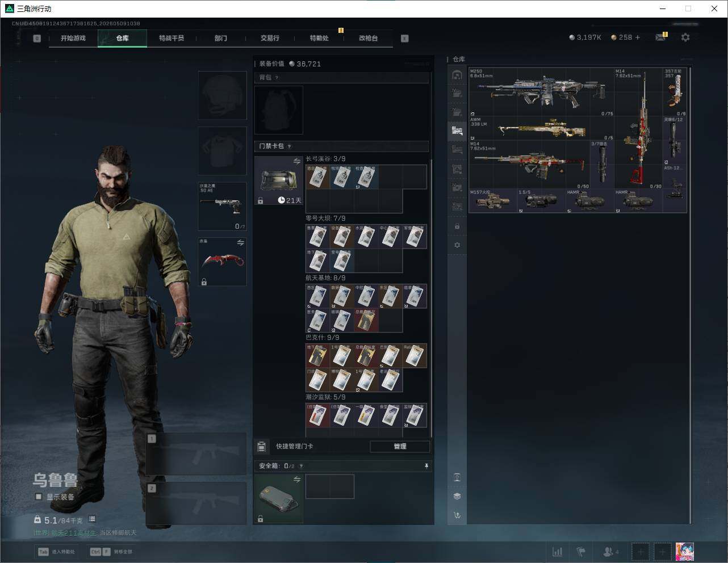Click the 3/7 scope item in warehouse
Screen dimensions: 728x563
[602, 165]
